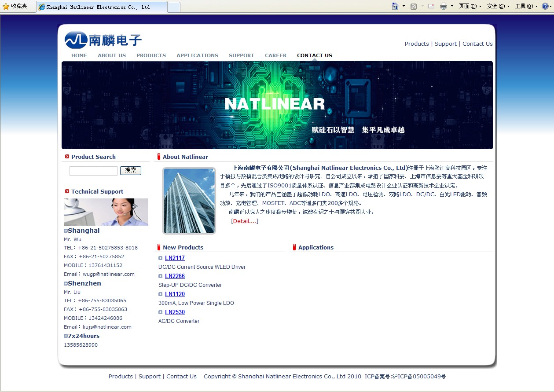
Task: Click the RSS feeds icon
Action: pyautogui.click(x=413, y=6)
